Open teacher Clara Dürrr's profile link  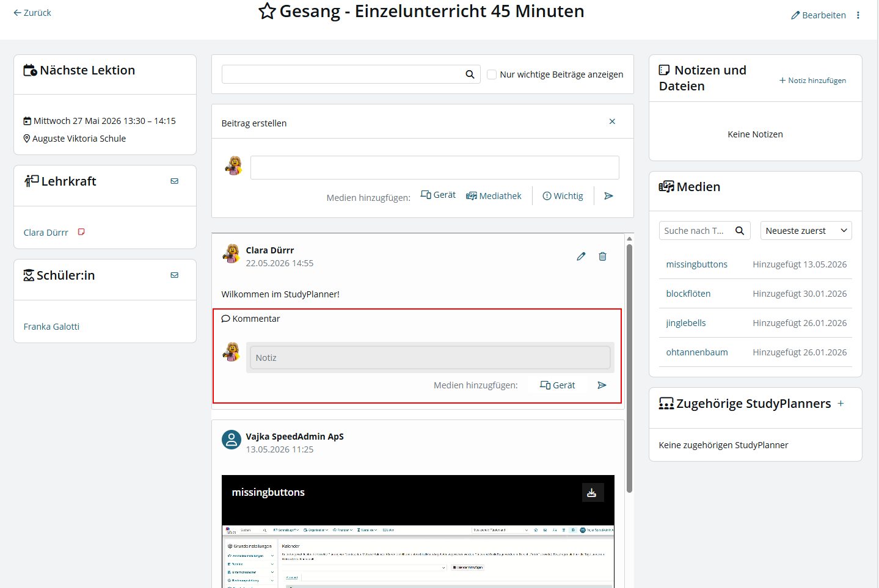pos(46,233)
